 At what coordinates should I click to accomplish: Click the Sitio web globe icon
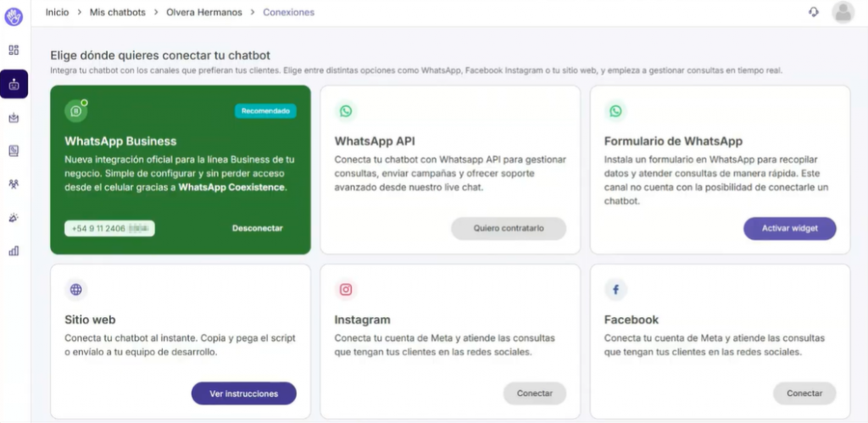[75, 290]
